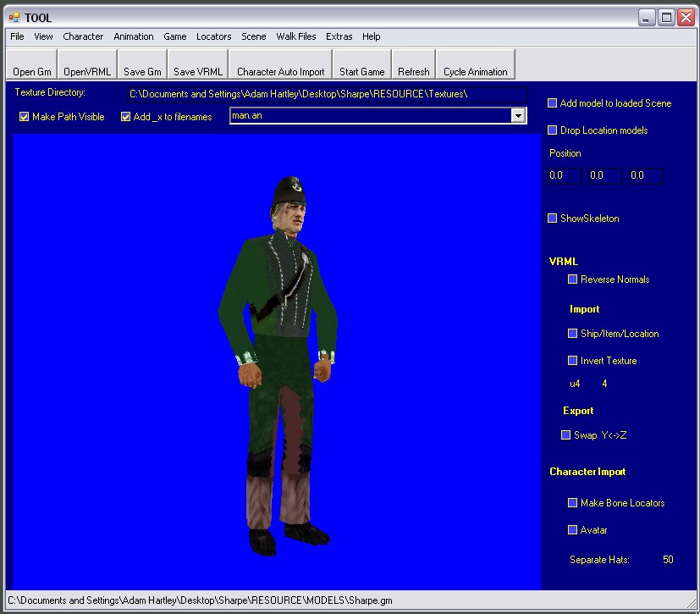700x614 pixels.
Task: Click the second Position value field
Action: point(605,175)
